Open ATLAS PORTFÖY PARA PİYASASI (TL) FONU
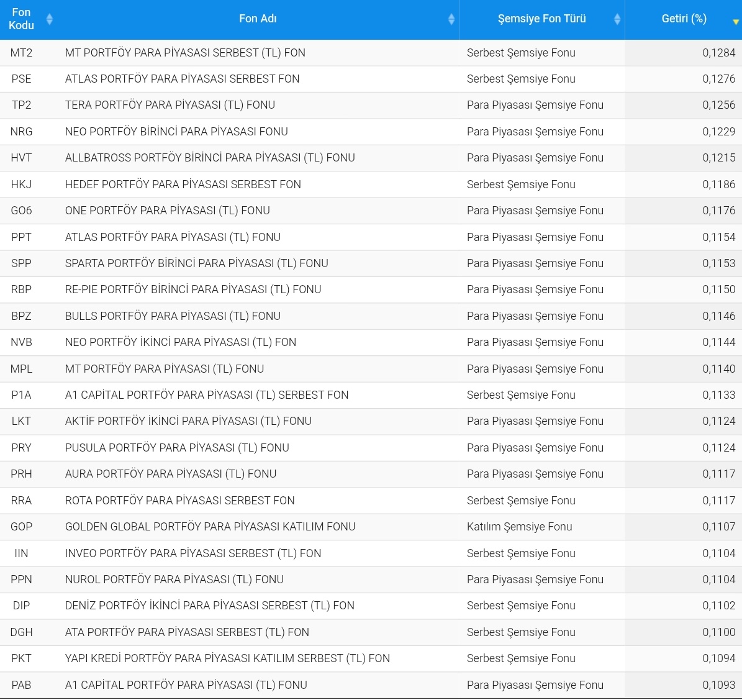Image resolution: width=742 pixels, height=700 pixels. click(173, 237)
